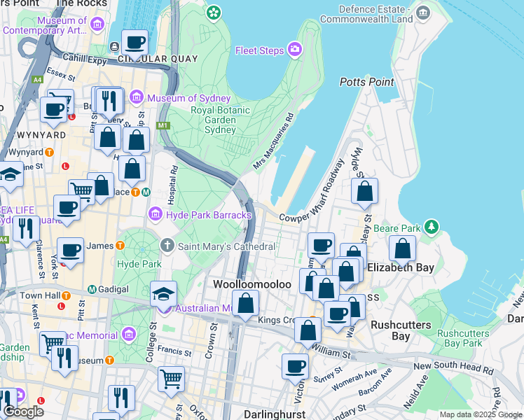524x420 pixels.
Task: Click the Rushcutters Bay label
Action: pyautogui.click(x=401, y=330)
